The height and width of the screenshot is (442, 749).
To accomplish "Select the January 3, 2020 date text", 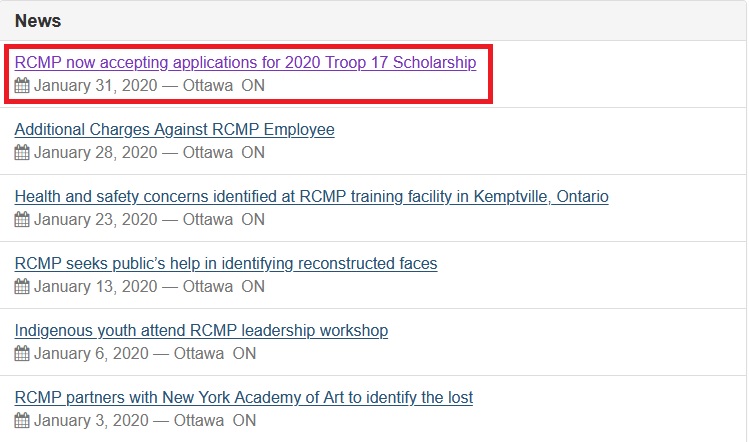I will click(x=91, y=421).
